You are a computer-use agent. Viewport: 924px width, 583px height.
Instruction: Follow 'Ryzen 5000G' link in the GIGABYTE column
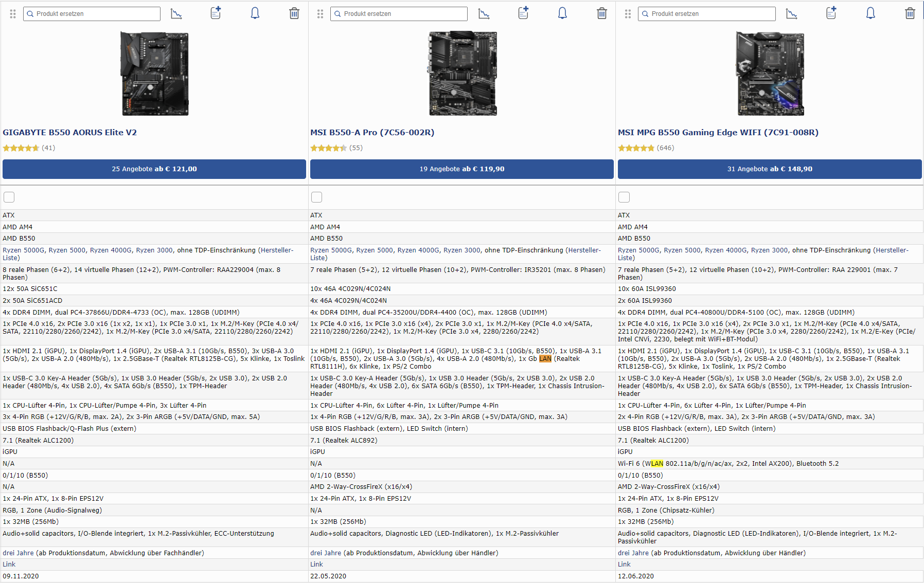pos(24,250)
